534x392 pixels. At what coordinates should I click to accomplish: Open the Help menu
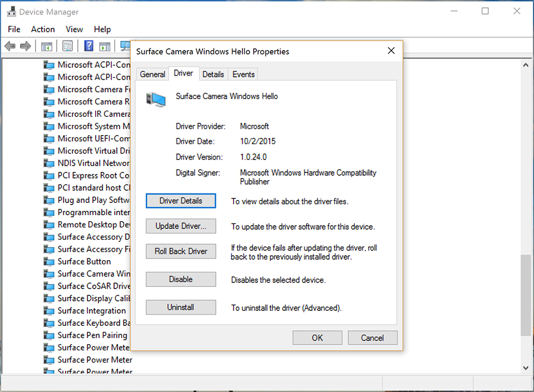(x=102, y=29)
